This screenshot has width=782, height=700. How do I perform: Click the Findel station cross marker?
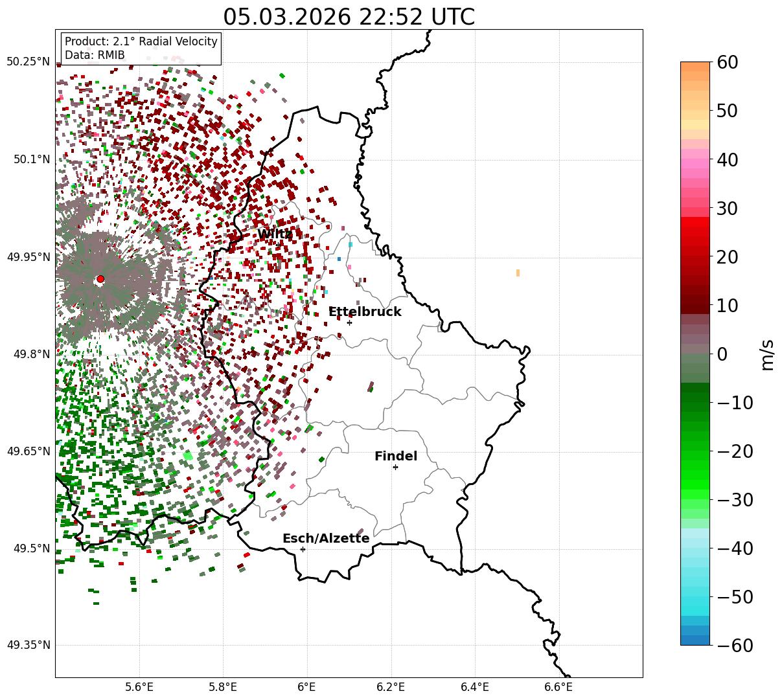point(395,467)
